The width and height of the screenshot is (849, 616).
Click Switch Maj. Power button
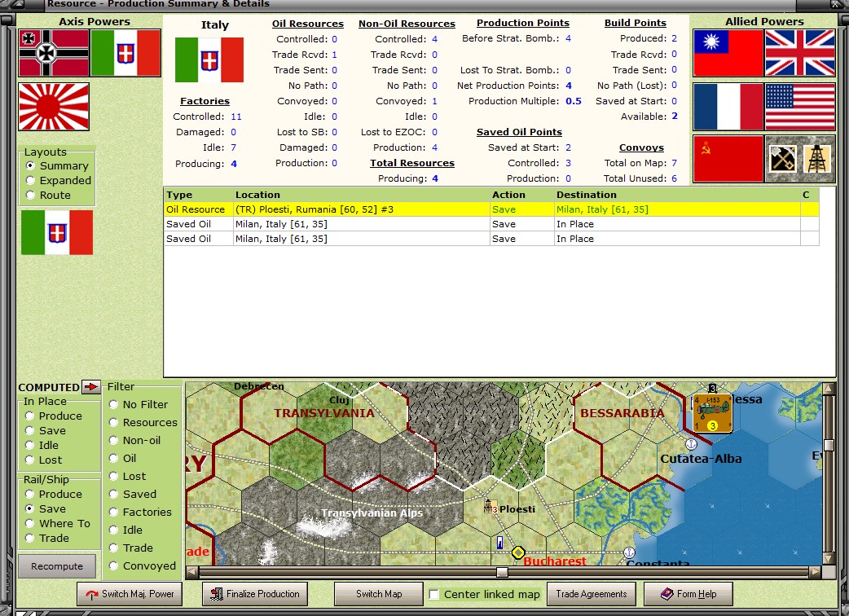[x=130, y=594]
